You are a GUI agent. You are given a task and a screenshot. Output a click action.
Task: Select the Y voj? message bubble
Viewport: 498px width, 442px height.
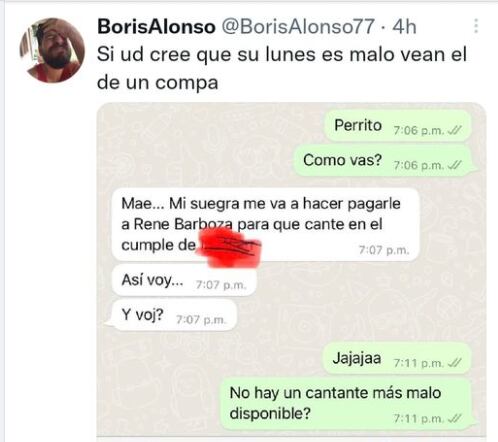tap(172, 315)
